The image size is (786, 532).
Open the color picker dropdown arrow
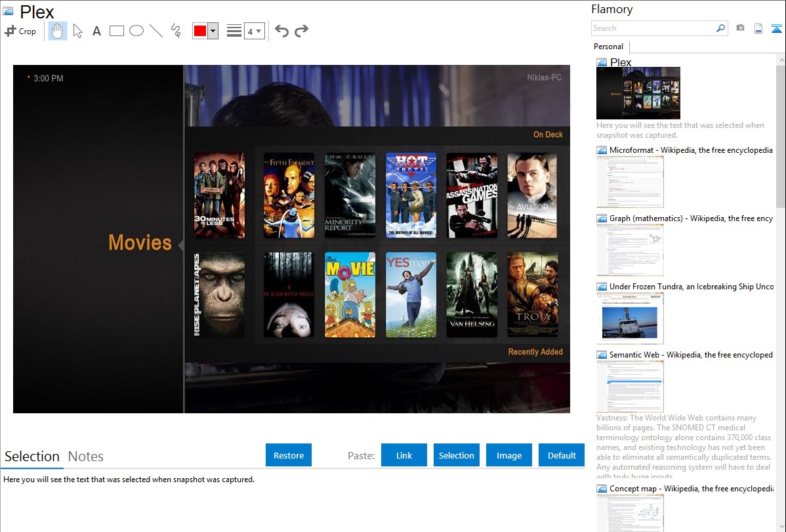click(213, 31)
